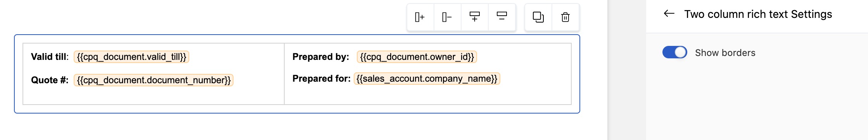Select the company_name placeholder

coord(427,79)
